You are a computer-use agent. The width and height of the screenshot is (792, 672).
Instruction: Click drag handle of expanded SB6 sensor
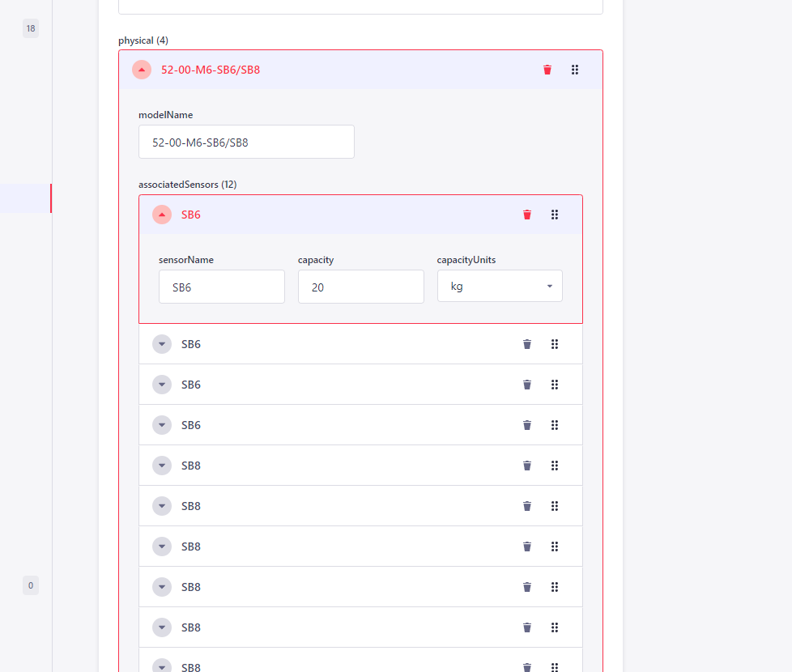[x=555, y=215]
